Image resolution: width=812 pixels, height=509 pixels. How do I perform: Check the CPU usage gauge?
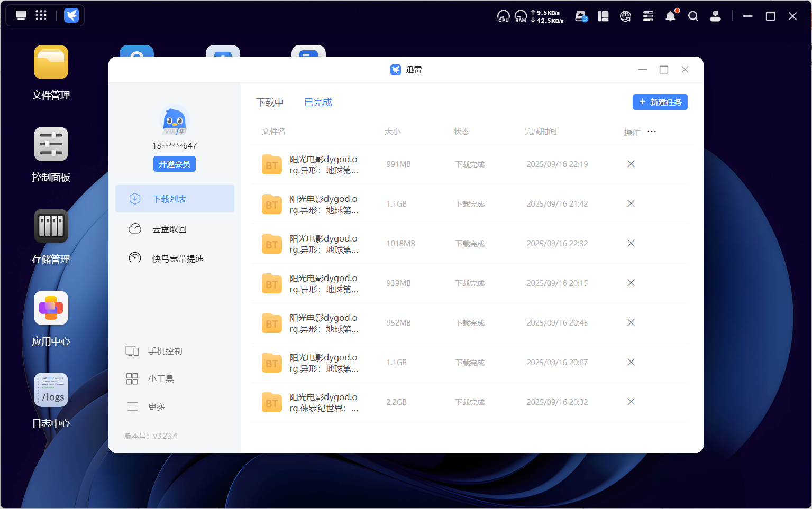pyautogui.click(x=504, y=16)
